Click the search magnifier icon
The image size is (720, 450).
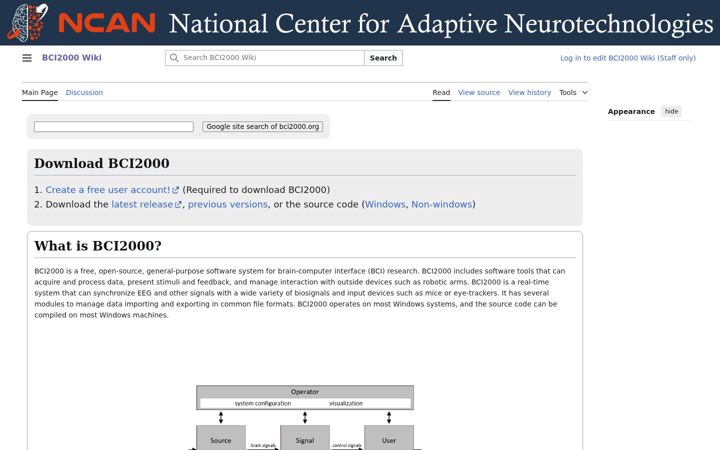point(174,58)
